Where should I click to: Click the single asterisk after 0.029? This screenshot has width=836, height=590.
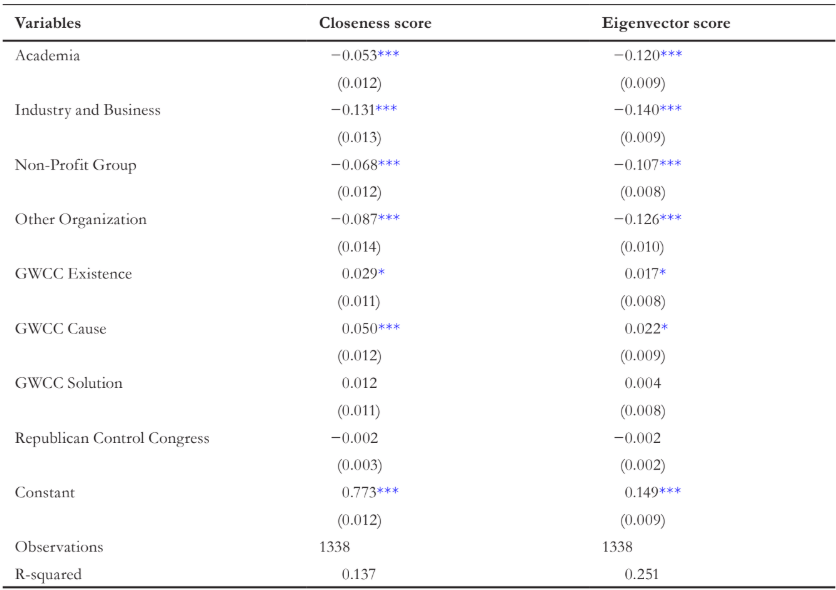[x=381, y=273]
